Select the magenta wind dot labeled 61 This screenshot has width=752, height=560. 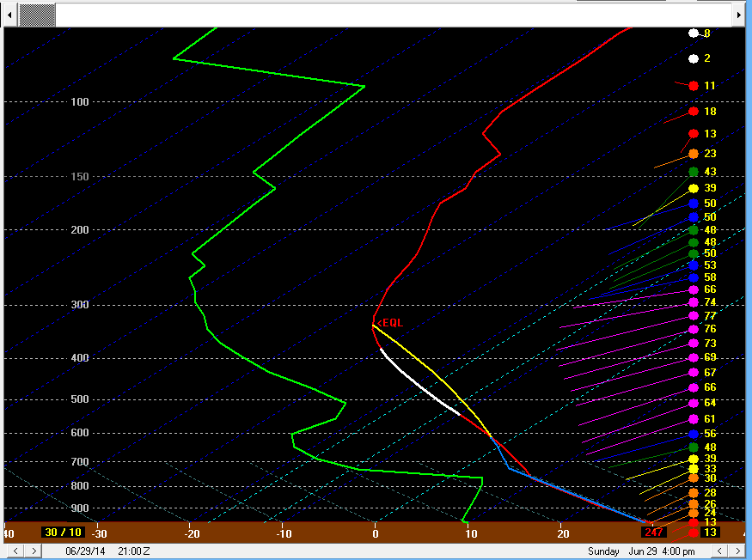click(694, 419)
